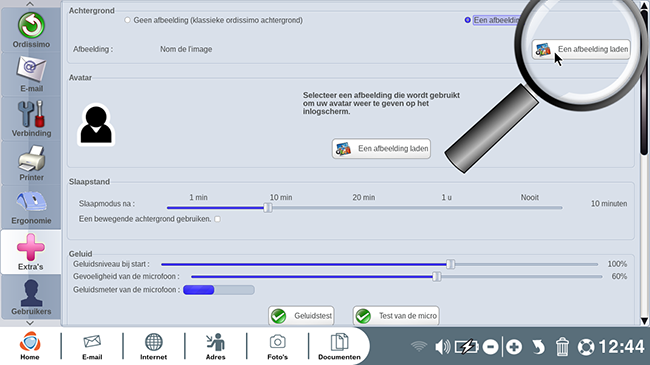Click the scrollbar down arrow
The image size is (650, 365).
click(x=644, y=321)
